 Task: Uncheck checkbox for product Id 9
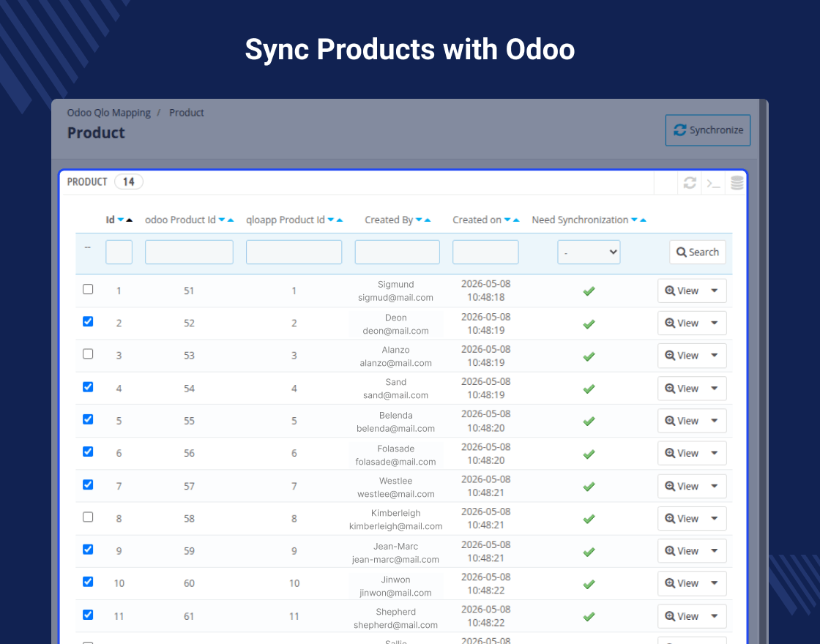coord(88,550)
